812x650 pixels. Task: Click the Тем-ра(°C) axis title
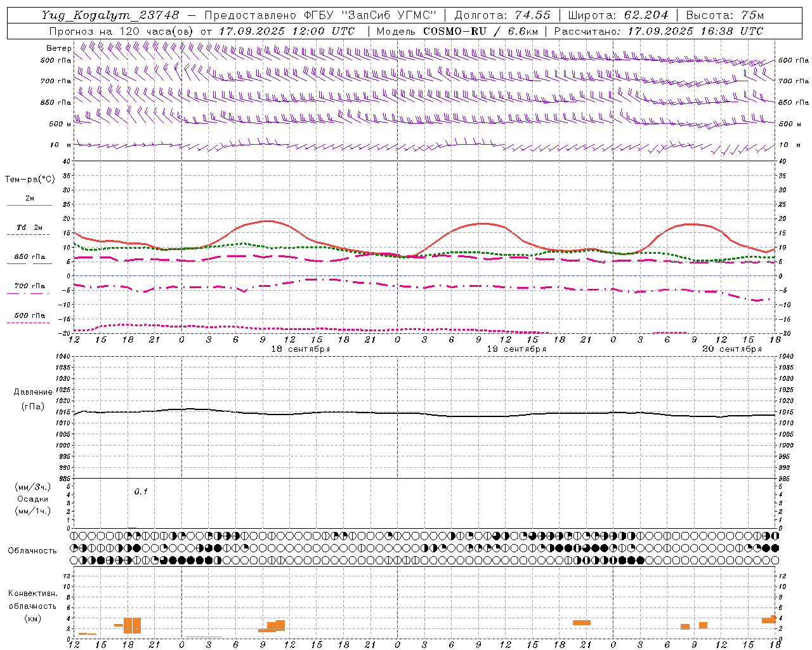tap(30, 180)
